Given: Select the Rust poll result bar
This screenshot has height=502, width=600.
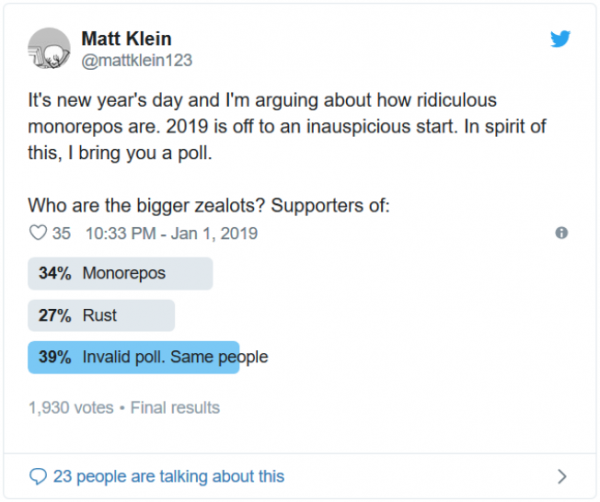Looking at the screenshot, I should tap(102, 315).
